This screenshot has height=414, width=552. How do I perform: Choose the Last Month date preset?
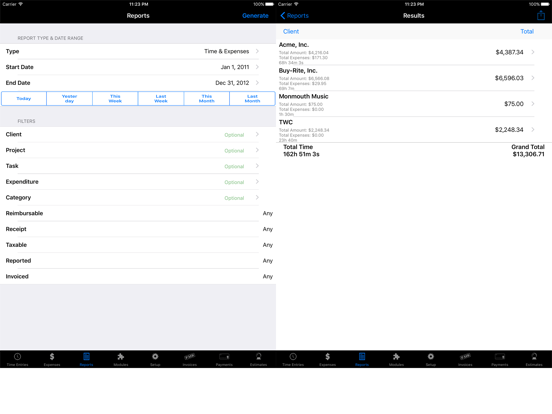[252, 99]
